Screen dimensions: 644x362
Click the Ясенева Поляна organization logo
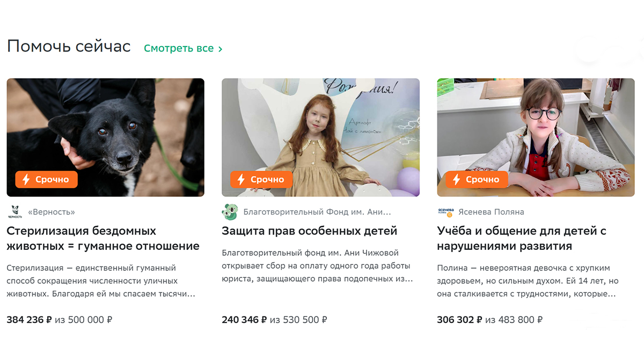coord(445,212)
